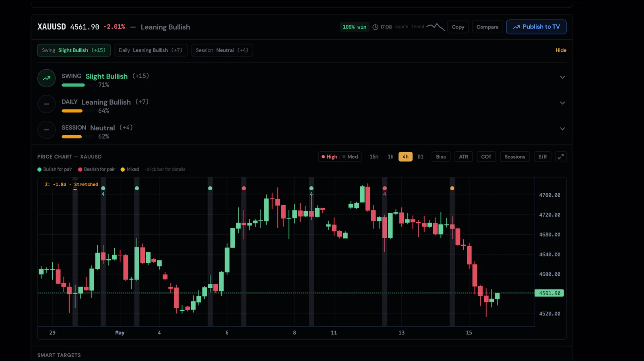Click the 100% win badge
The height and width of the screenshot is (361, 644).
[355, 27]
